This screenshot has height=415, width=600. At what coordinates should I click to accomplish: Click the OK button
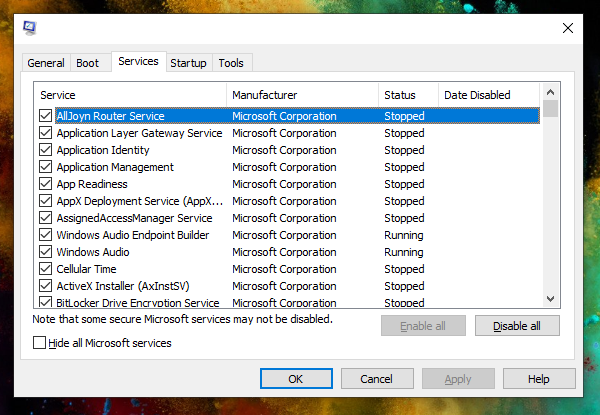pyautogui.click(x=296, y=379)
